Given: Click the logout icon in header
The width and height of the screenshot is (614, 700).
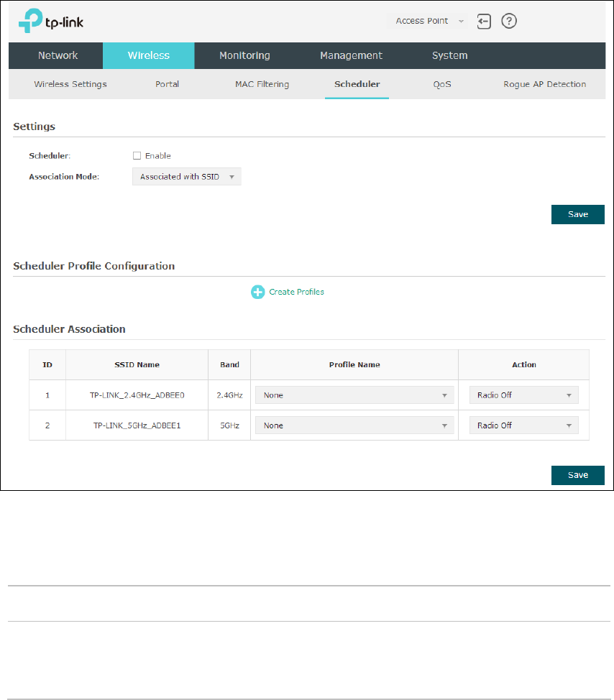Looking at the screenshot, I should 484,21.
